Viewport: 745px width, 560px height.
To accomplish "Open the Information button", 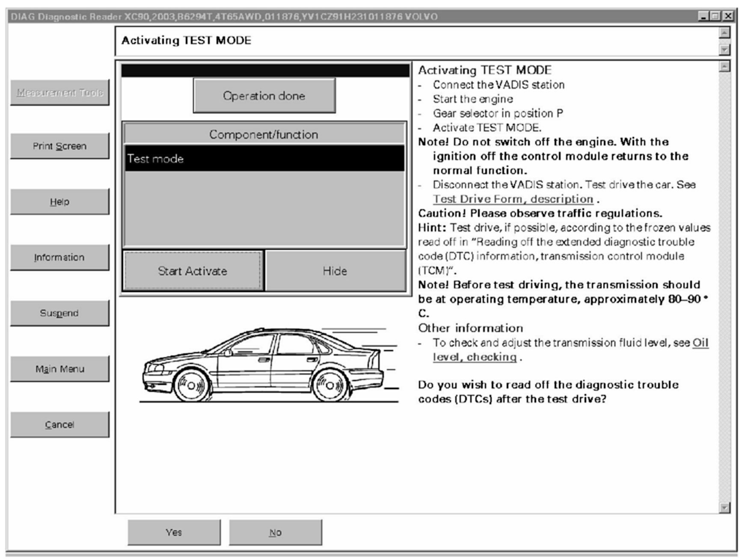I will [x=60, y=257].
